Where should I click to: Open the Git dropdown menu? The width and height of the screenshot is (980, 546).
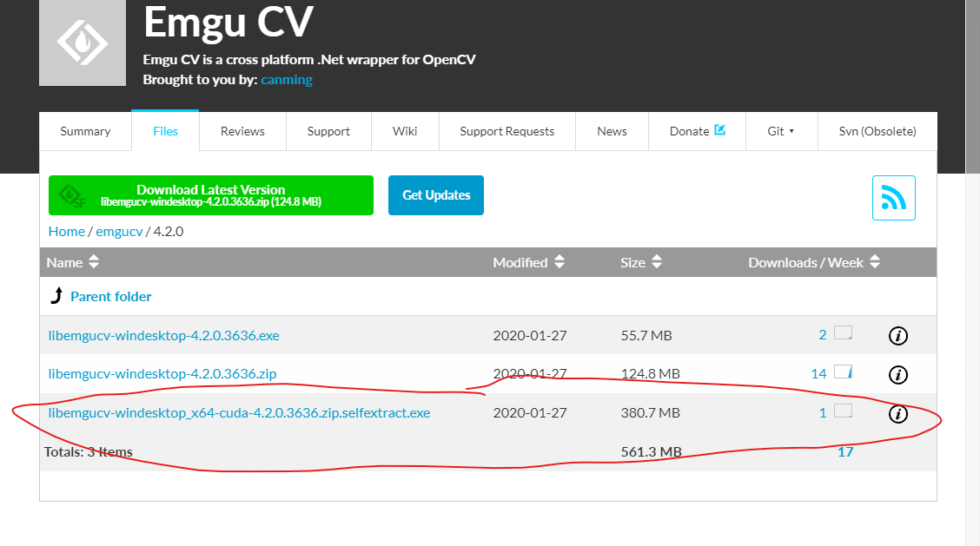point(781,131)
